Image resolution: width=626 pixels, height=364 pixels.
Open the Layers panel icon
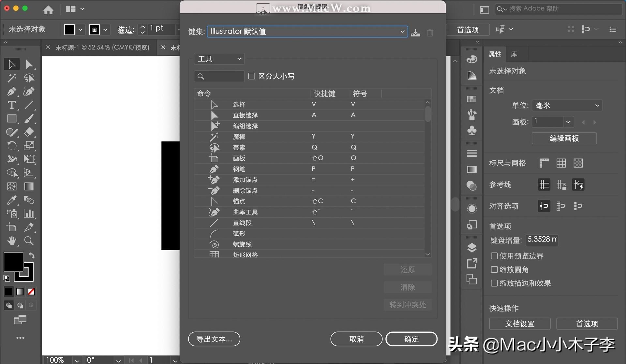(x=472, y=248)
